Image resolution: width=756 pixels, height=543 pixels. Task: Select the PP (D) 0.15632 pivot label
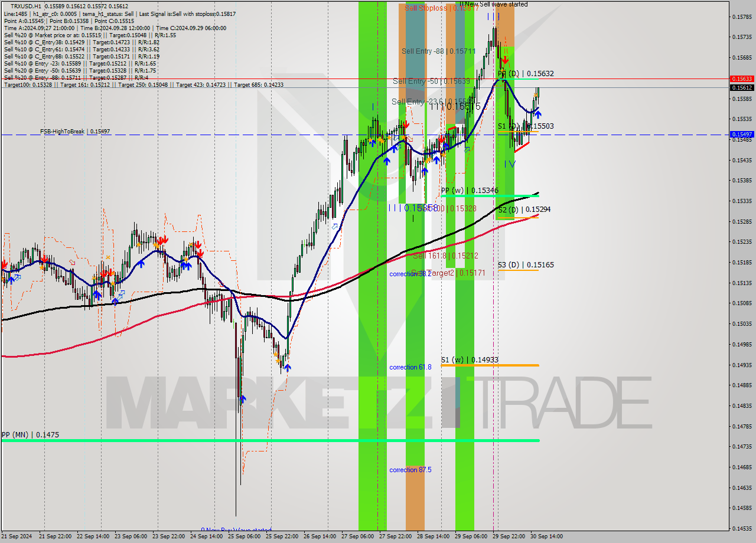pyautogui.click(x=526, y=74)
